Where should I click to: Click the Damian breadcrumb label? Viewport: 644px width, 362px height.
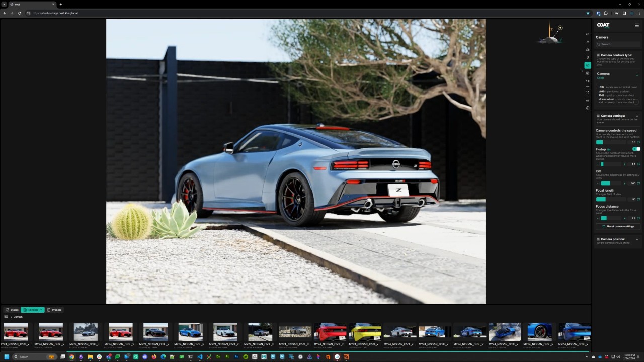[x=18, y=317]
